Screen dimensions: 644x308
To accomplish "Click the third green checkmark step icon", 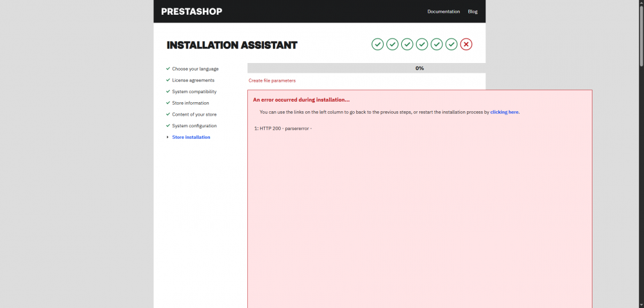I will pos(407,44).
